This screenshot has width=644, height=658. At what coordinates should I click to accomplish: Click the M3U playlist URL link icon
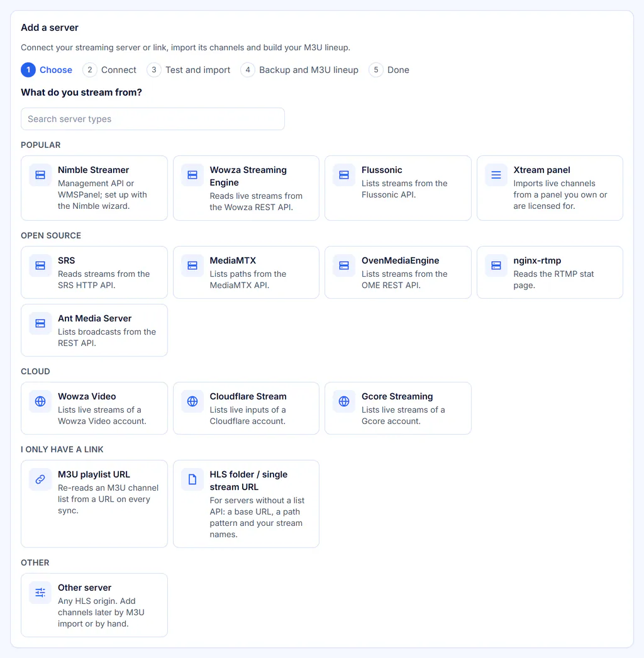tap(40, 479)
